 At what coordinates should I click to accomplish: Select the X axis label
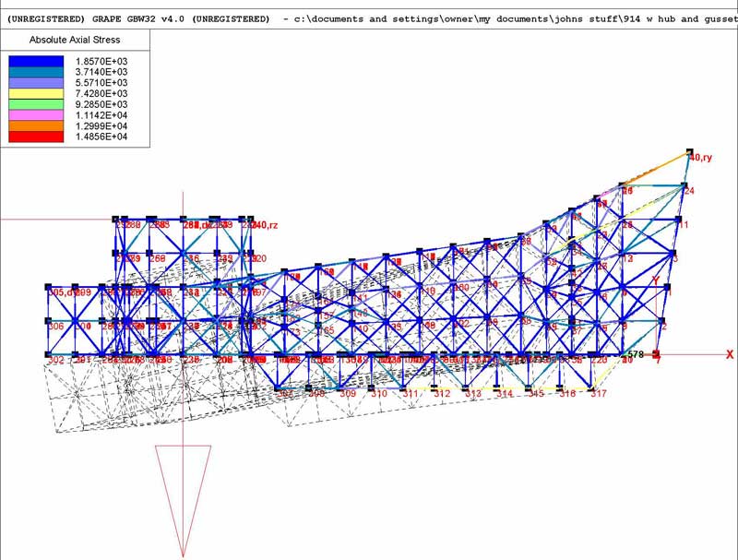(729, 354)
